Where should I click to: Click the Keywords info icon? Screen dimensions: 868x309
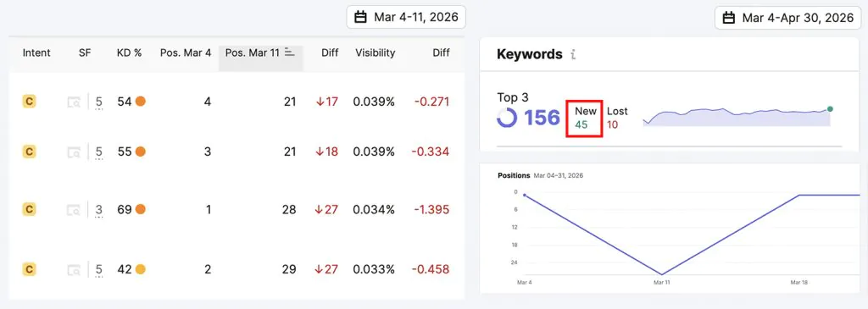pos(573,54)
